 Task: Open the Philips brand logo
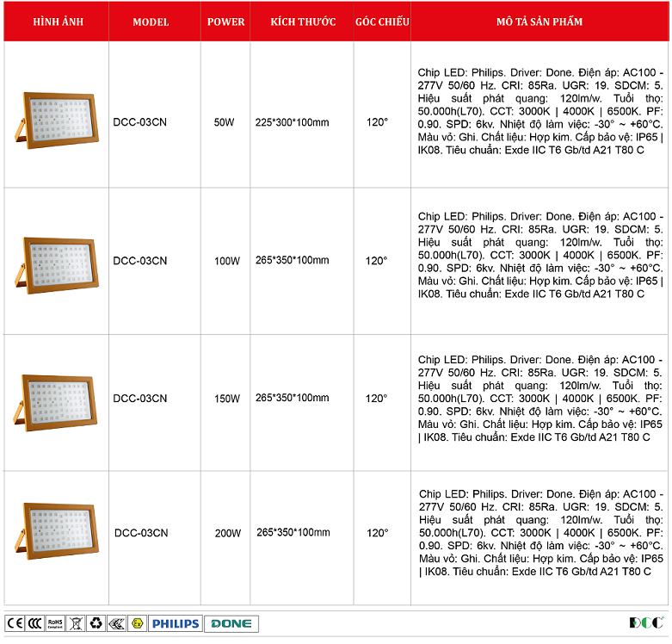coord(175,623)
